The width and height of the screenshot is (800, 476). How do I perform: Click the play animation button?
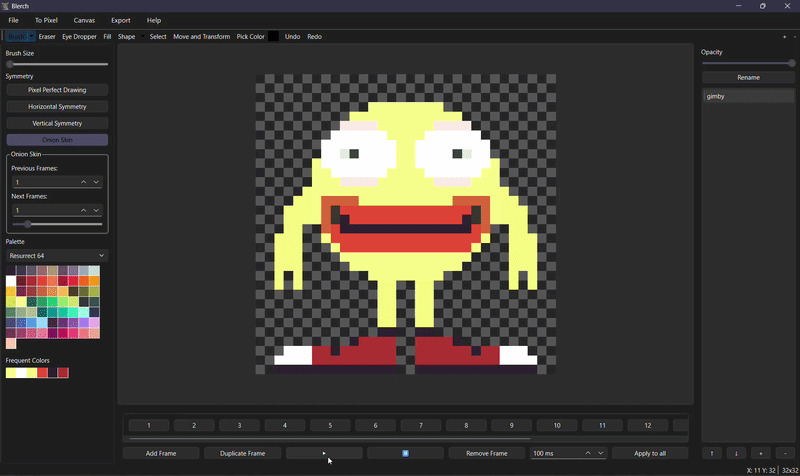click(x=324, y=453)
